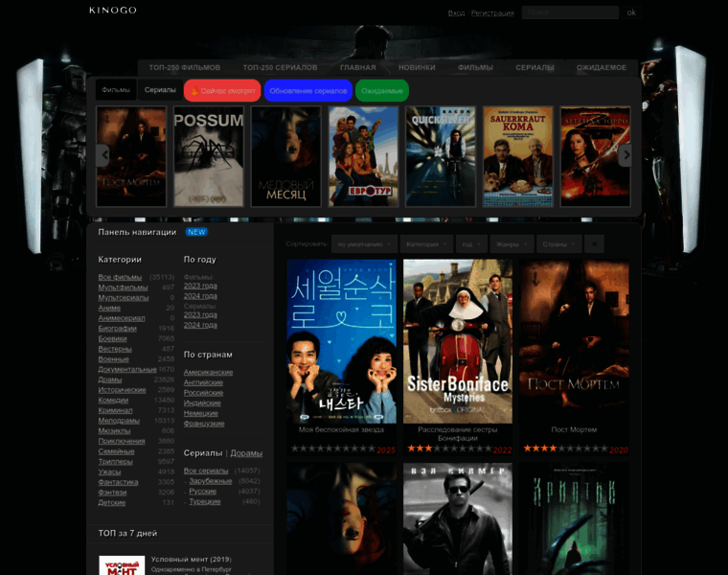The image size is (728, 575).
Task: Open Зарубежные series link
Action: click(211, 481)
